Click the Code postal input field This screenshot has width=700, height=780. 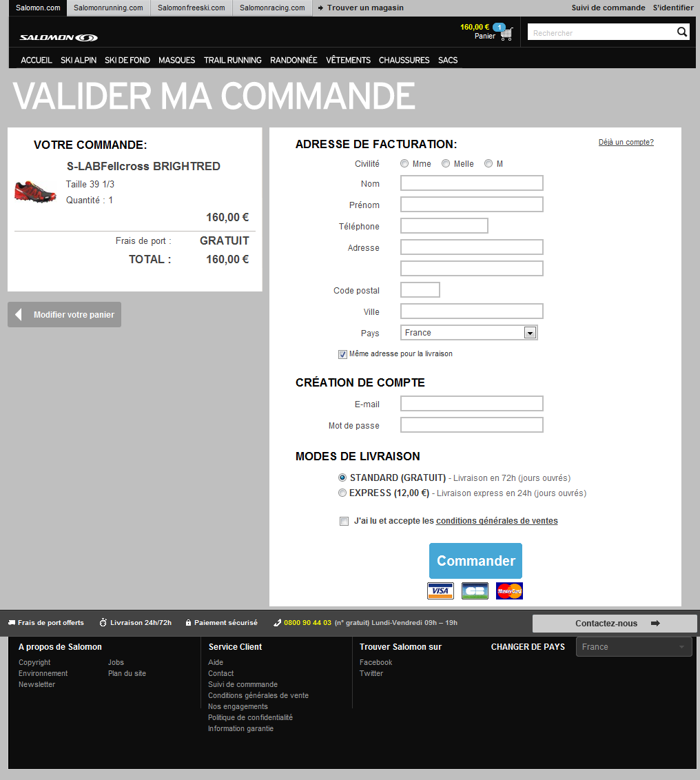point(420,290)
